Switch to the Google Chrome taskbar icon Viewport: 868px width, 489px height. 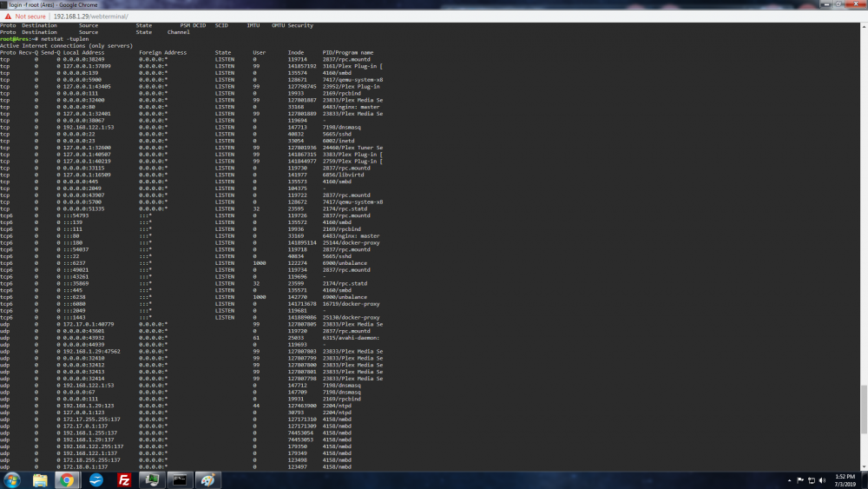pos(67,480)
